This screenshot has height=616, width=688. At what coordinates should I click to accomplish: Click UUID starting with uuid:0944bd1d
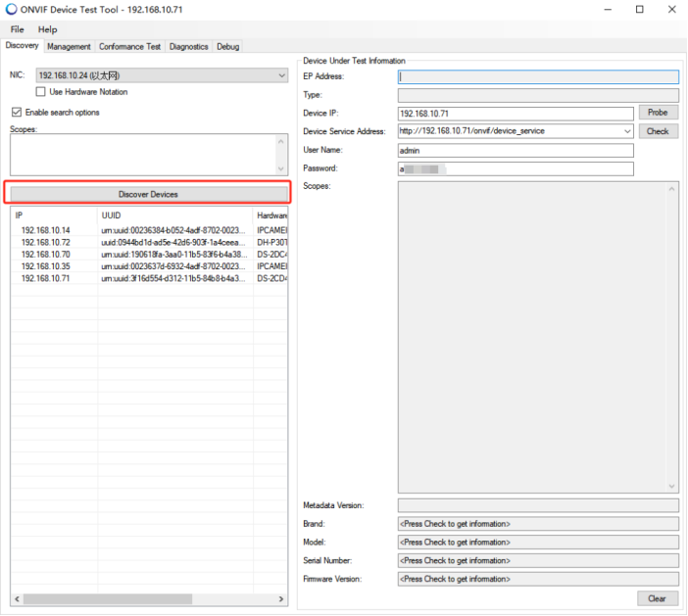coord(172,242)
